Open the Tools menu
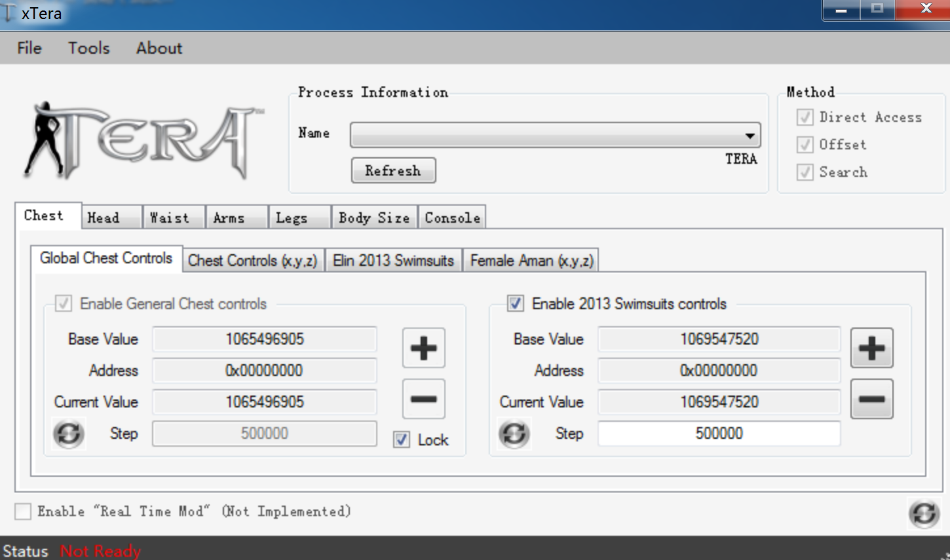 tap(89, 48)
